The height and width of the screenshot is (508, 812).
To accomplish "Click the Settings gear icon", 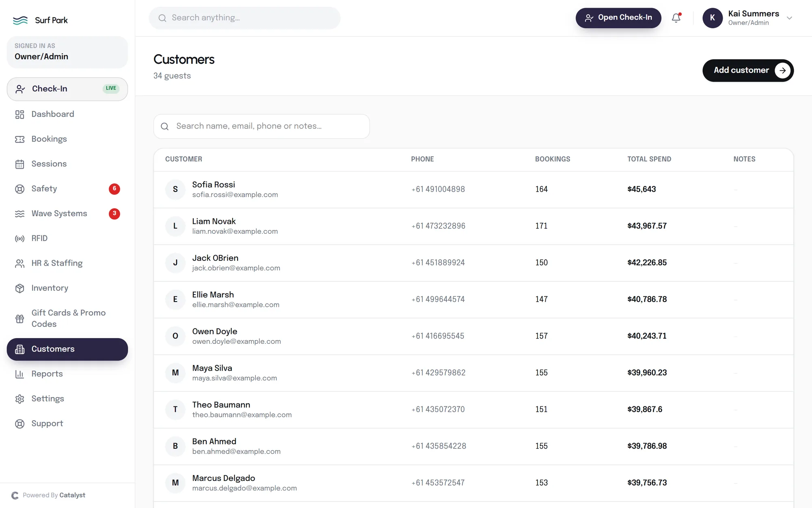I will (x=19, y=399).
